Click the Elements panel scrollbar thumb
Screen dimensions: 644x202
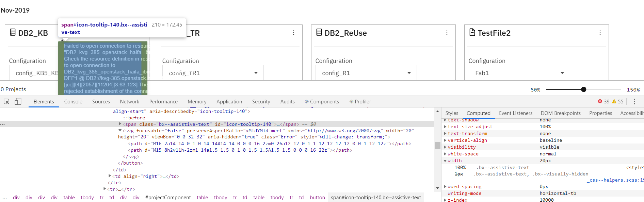click(437, 145)
